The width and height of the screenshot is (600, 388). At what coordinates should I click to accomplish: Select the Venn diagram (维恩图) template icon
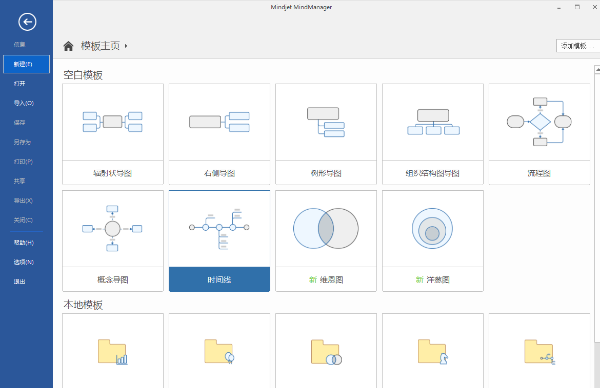[x=326, y=228]
